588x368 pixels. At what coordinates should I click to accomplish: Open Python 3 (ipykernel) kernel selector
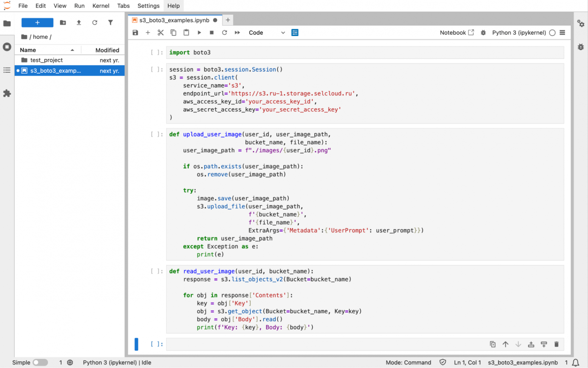click(519, 33)
